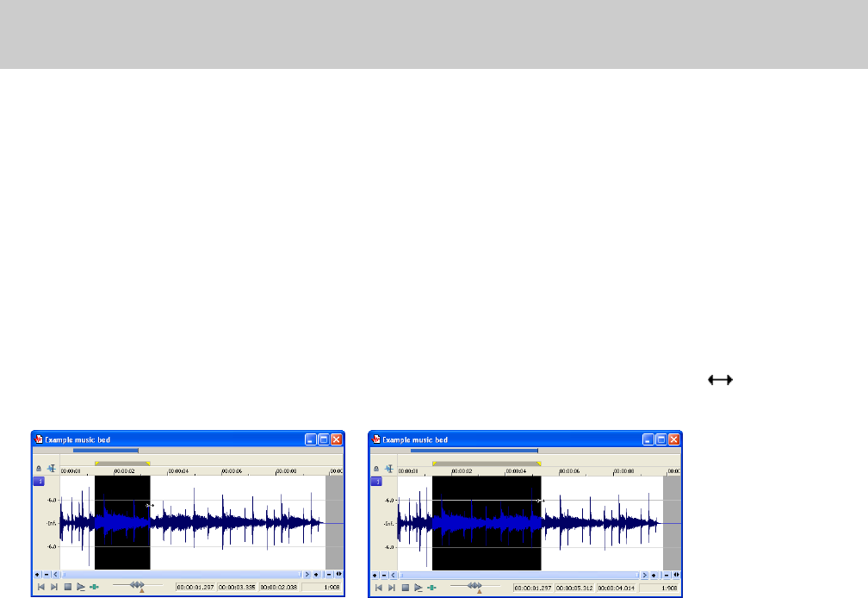Viewport: 868px width, 598px height.
Task: Click the level zoom in plus in left window
Action: pos(37,574)
